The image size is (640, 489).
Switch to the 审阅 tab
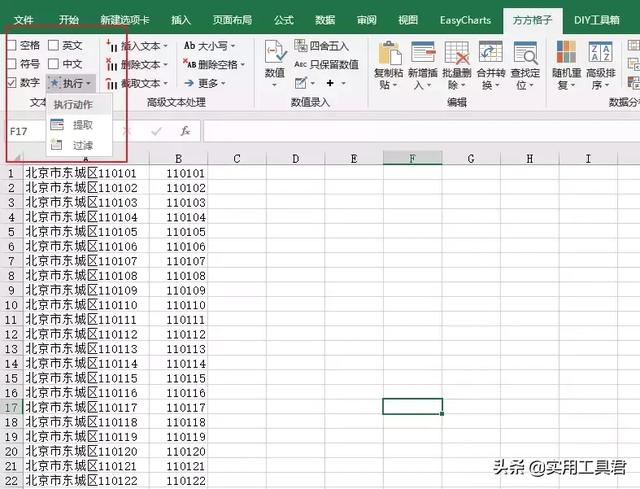[x=366, y=20]
